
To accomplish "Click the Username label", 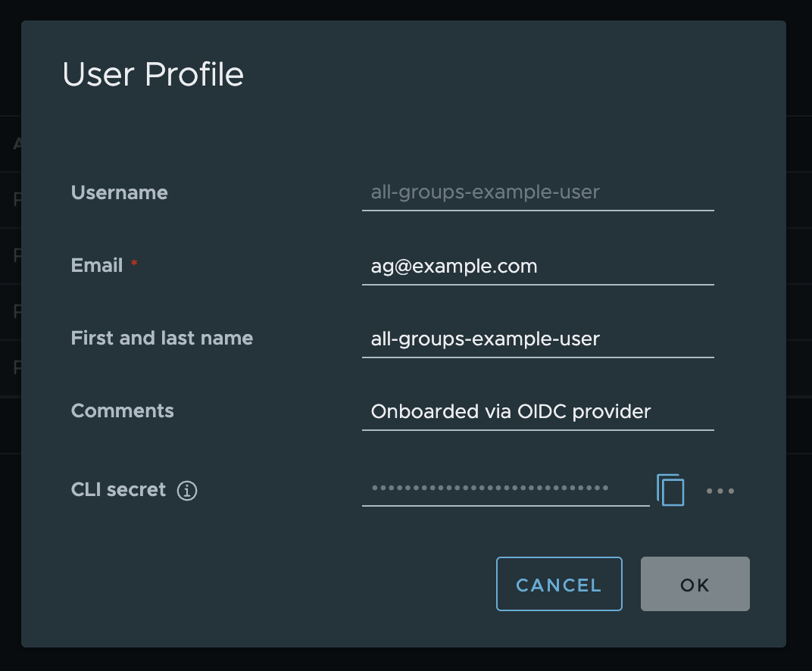I will coord(119,193).
